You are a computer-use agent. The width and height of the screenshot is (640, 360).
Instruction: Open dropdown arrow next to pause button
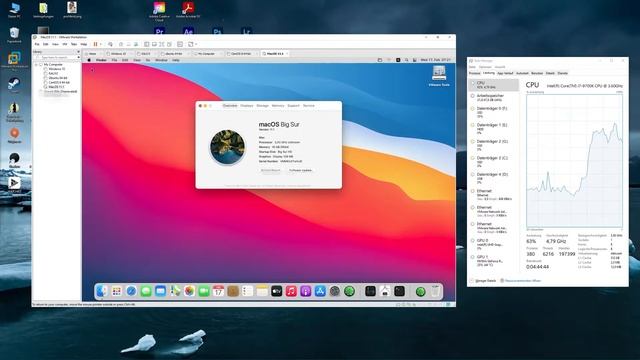click(100, 44)
